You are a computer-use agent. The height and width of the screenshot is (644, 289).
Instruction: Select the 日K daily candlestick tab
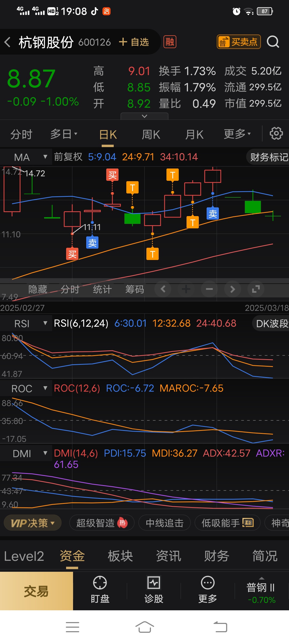point(108,135)
